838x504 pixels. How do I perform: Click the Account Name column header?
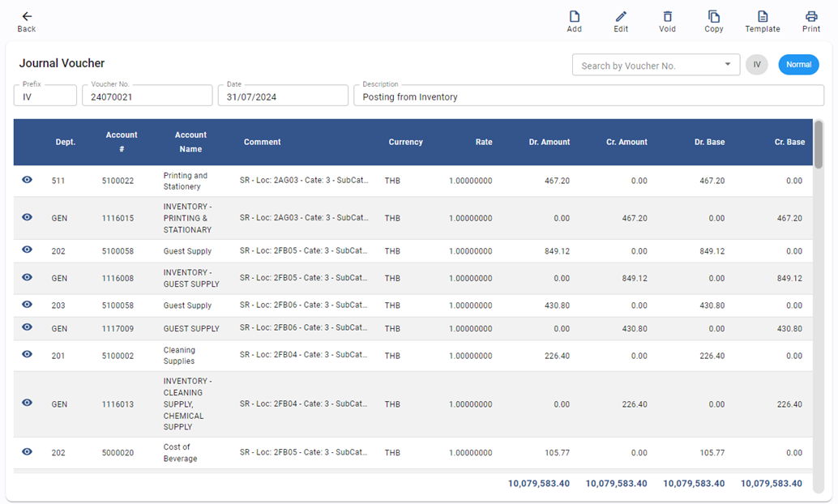[190, 142]
